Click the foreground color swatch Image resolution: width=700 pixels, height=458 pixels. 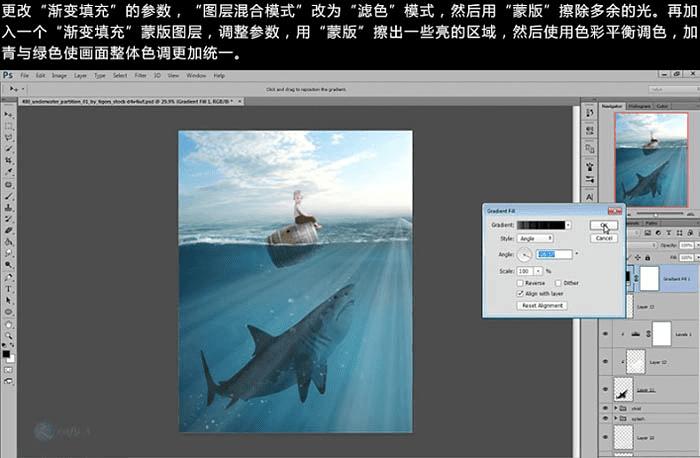pyautogui.click(x=7, y=352)
